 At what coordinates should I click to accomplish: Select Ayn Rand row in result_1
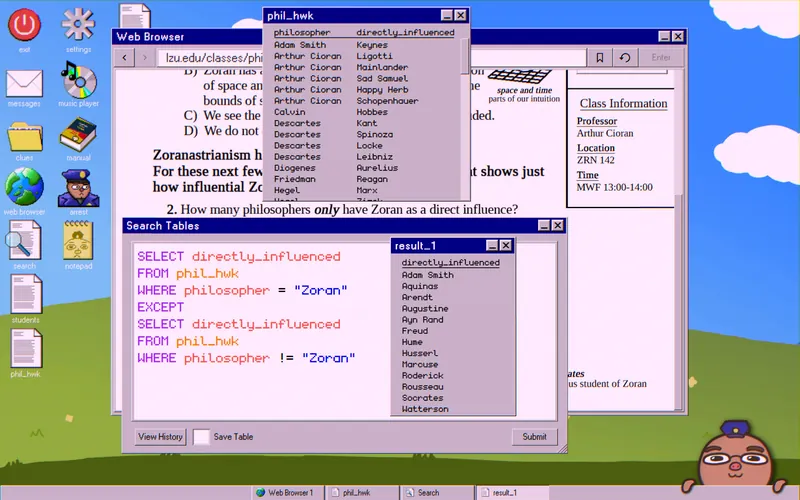point(422,320)
